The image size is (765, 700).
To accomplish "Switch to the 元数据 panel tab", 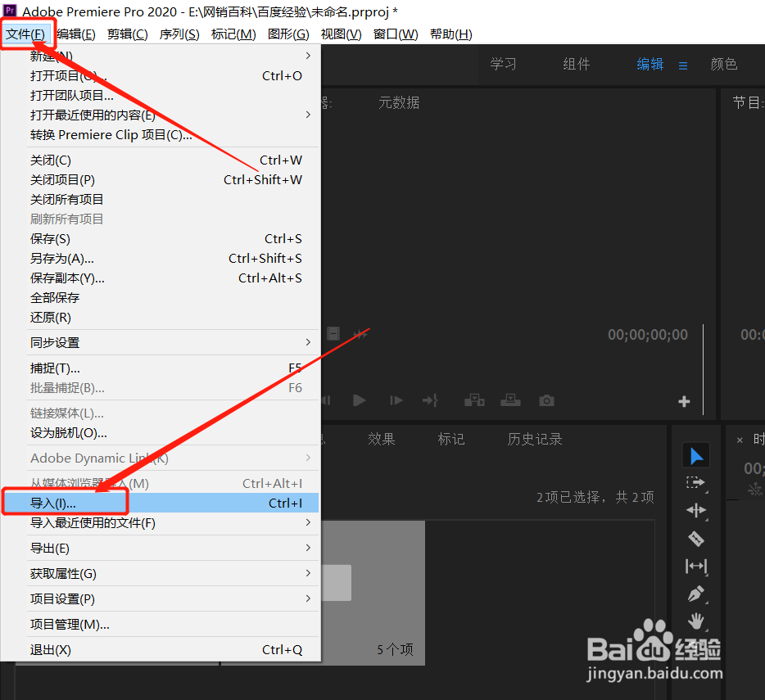I will tap(399, 102).
